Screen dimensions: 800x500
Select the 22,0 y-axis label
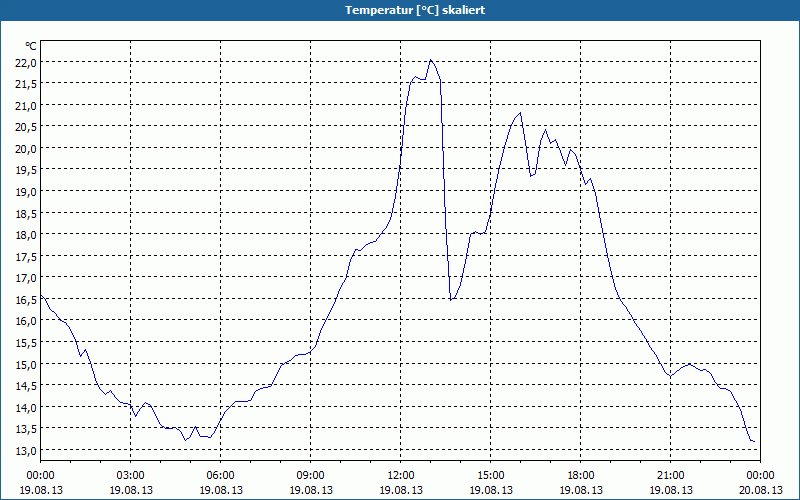tap(27, 63)
